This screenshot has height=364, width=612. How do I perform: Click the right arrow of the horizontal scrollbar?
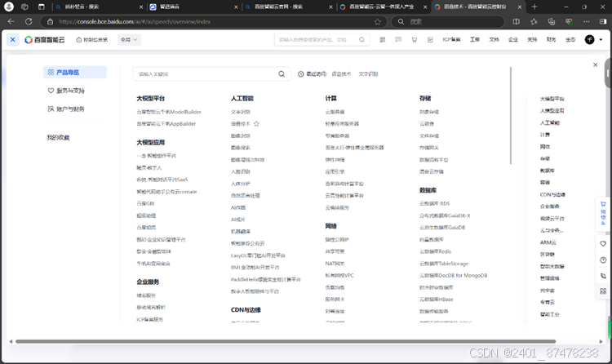click(x=601, y=341)
